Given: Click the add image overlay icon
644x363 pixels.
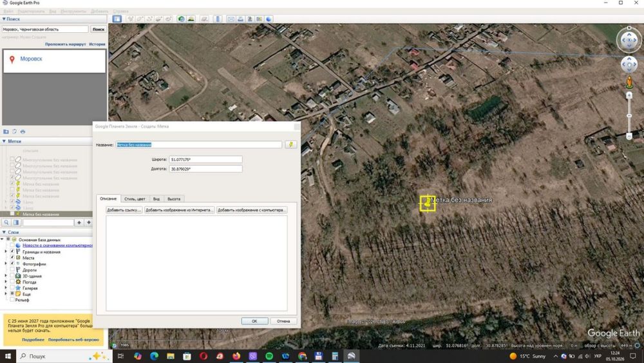Looking at the screenshot, I should pyautogui.click(x=159, y=19).
